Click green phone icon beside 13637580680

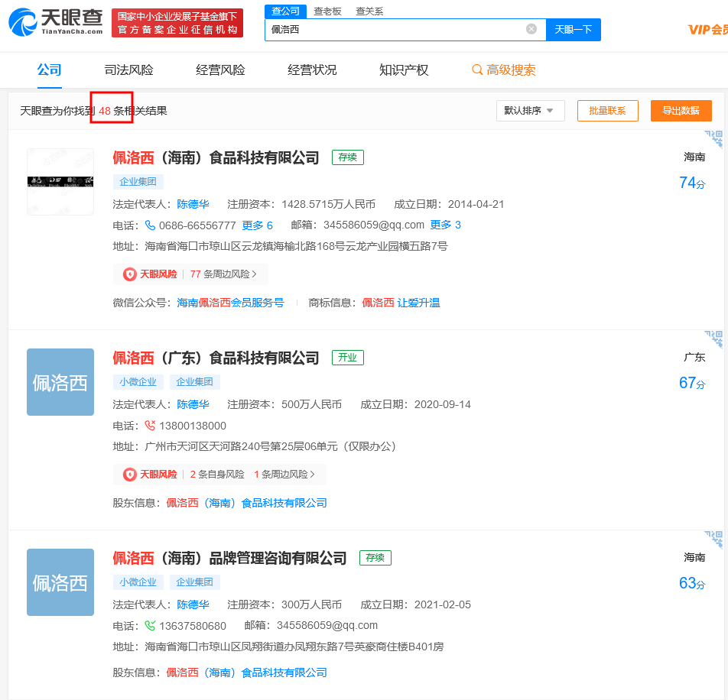(150, 626)
